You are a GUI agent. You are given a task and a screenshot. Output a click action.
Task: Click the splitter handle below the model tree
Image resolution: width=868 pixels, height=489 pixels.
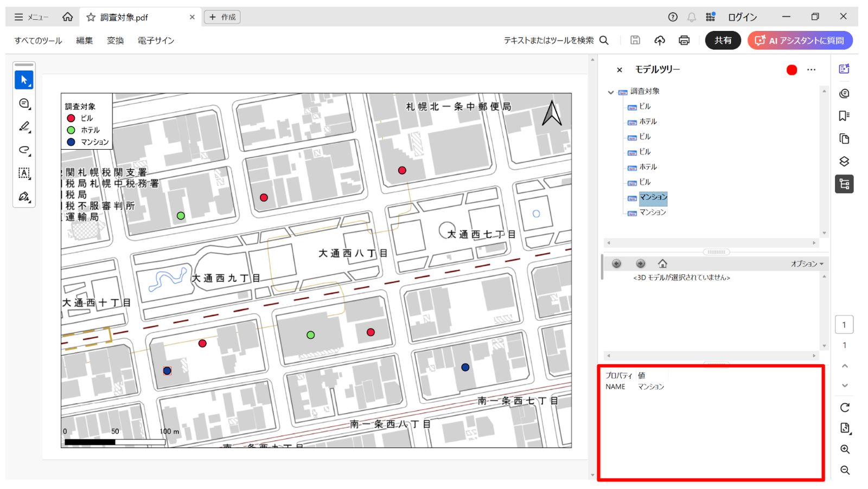716,252
